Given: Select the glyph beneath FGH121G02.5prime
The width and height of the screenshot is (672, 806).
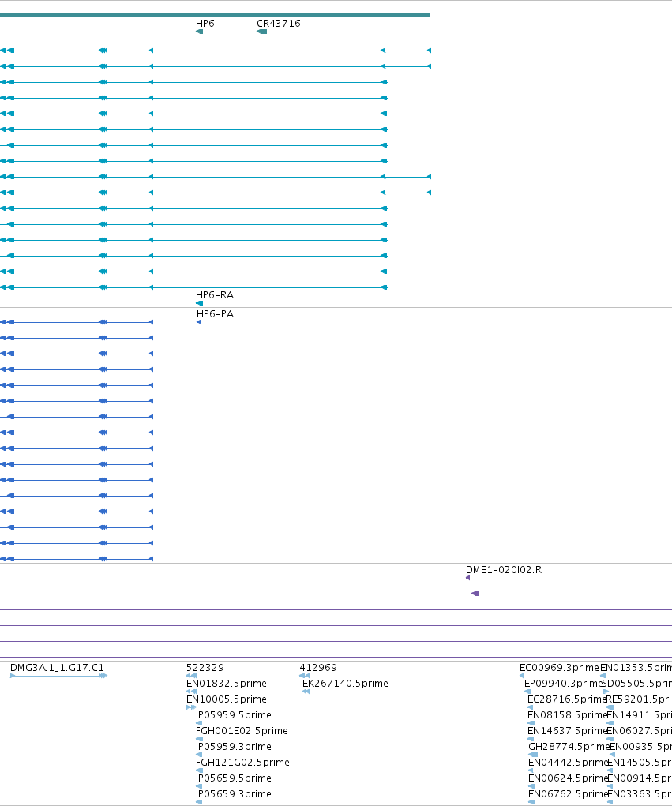Looking at the screenshot, I should pos(200,770).
